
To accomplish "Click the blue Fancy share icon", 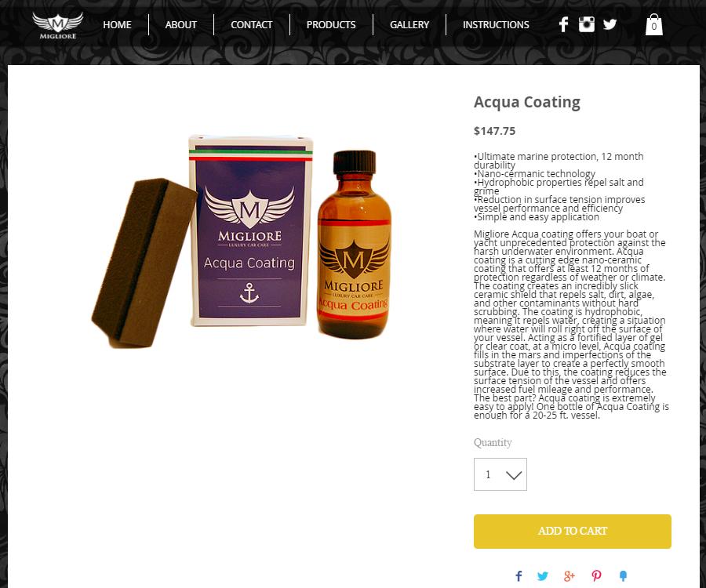I will [623, 576].
